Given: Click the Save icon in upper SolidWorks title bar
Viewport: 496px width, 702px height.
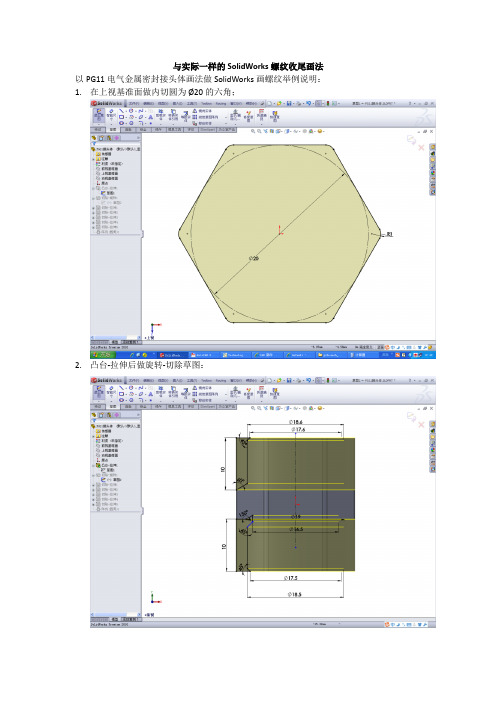Looking at the screenshot, I should pyautogui.click(x=290, y=103).
